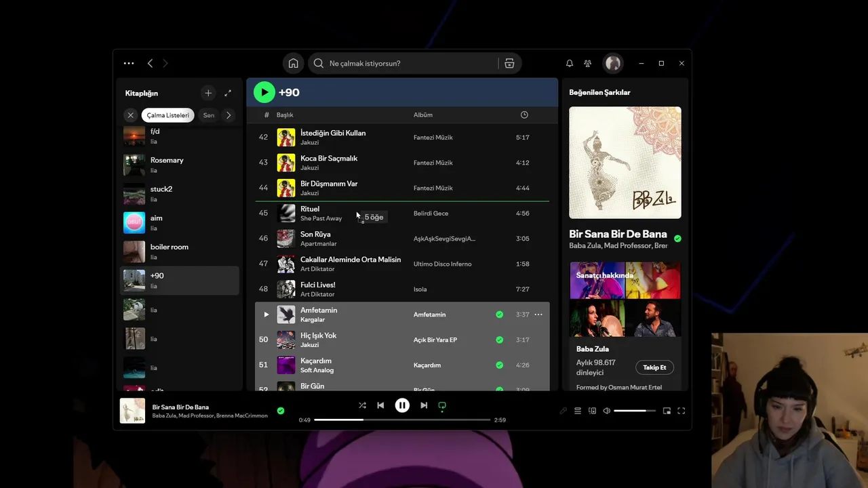Open Bir Sana Bir De Bana title in right panel

coord(618,234)
